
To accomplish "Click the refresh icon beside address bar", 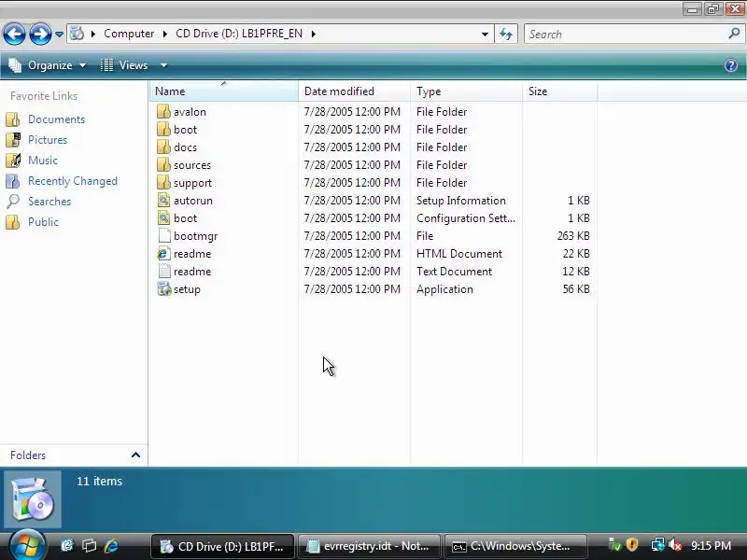I will [x=506, y=34].
